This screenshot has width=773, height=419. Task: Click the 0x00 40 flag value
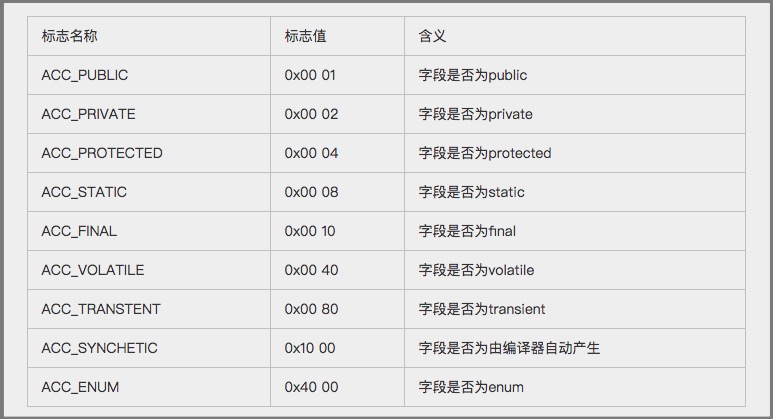coord(312,270)
